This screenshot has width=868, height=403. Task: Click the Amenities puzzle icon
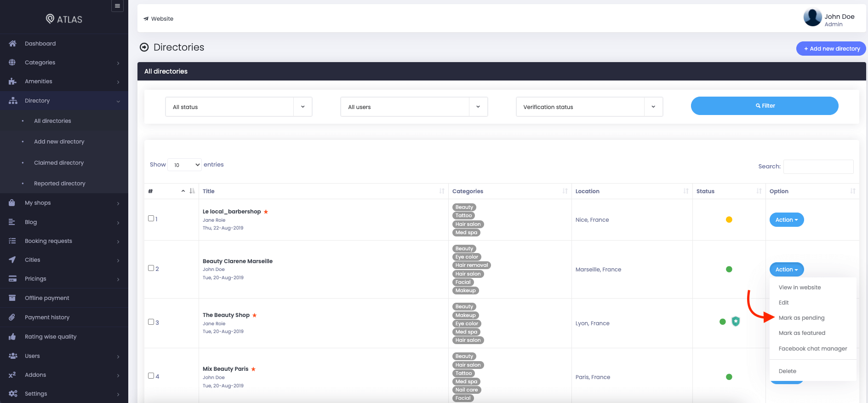point(12,81)
